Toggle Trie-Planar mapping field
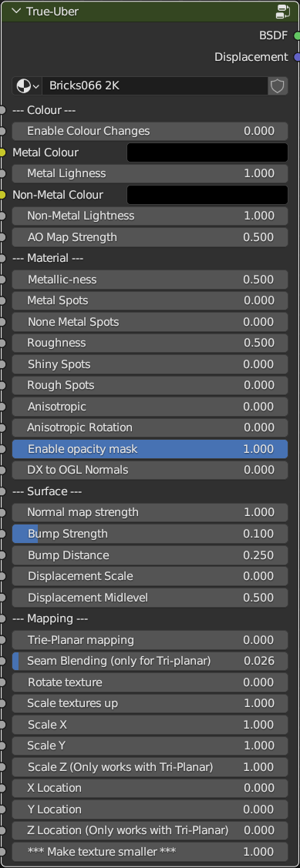This screenshot has height=868, width=300. click(x=150, y=640)
